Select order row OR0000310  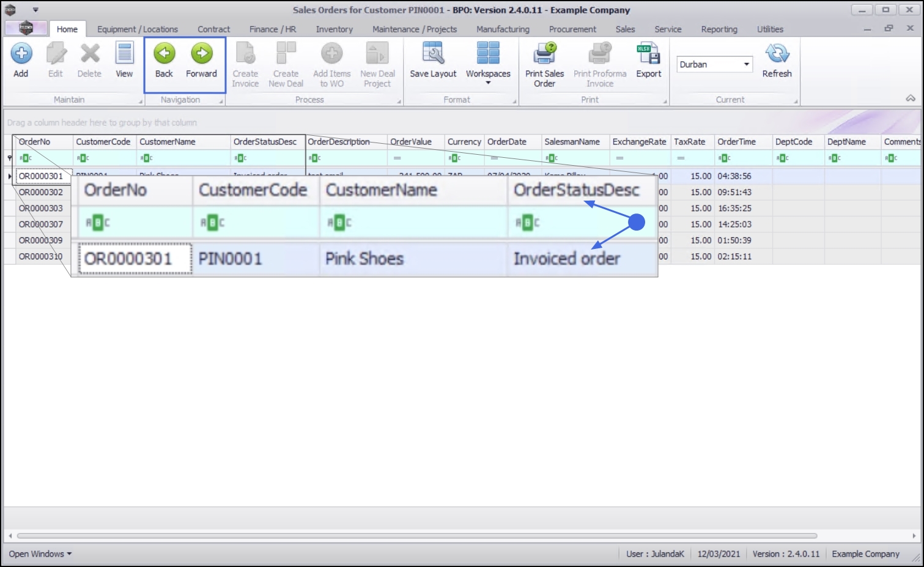(41, 256)
